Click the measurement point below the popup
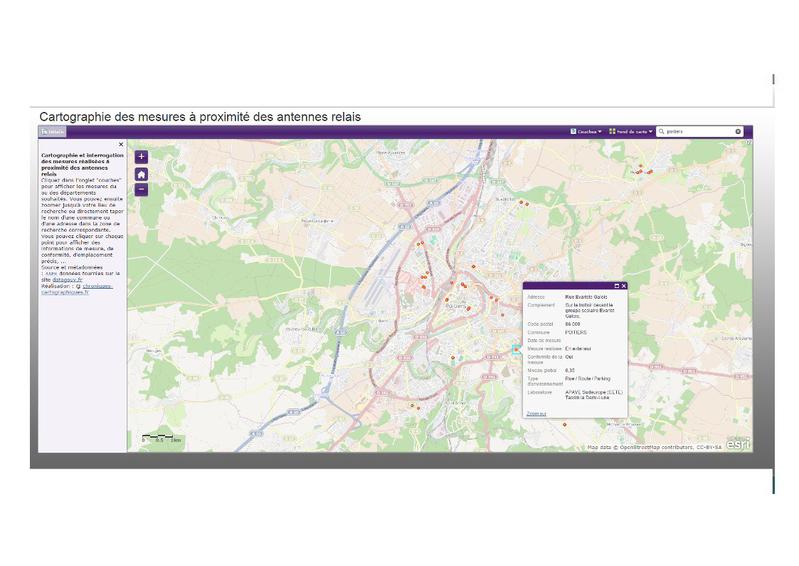The height and width of the screenshot is (566, 799). pyautogui.click(x=565, y=424)
